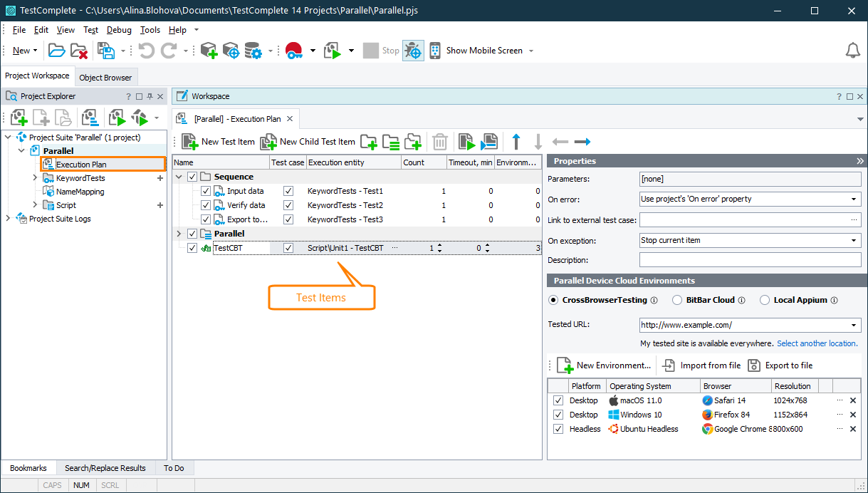Click the New Test Item button
The height and width of the screenshot is (493, 868).
click(x=218, y=142)
